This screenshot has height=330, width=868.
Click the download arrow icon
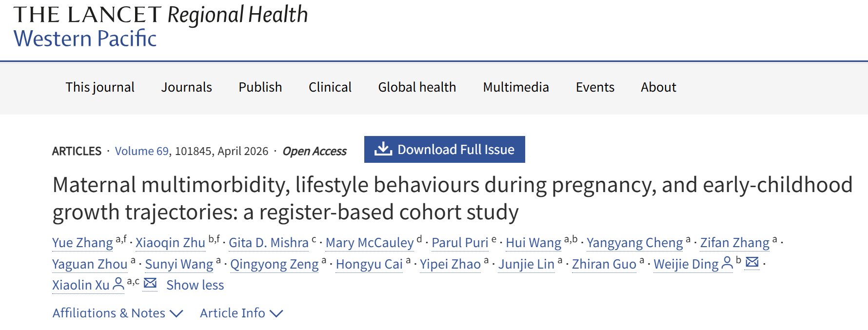(383, 149)
